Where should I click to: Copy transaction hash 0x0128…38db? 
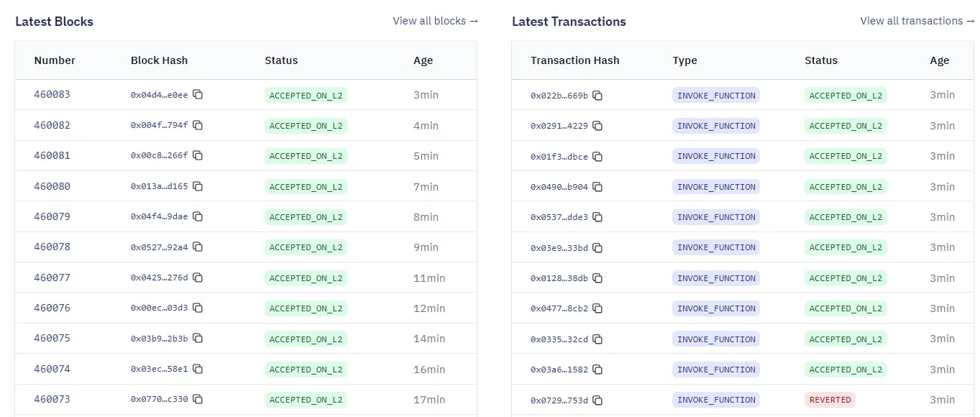click(597, 278)
